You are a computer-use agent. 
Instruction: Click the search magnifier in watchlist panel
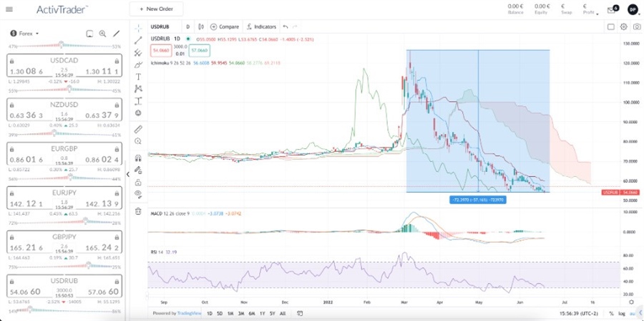[x=102, y=34]
